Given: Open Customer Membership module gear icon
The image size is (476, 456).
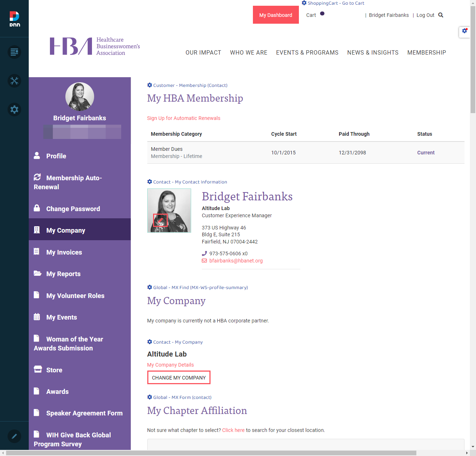Looking at the screenshot, I should click(x=149, y=85).
